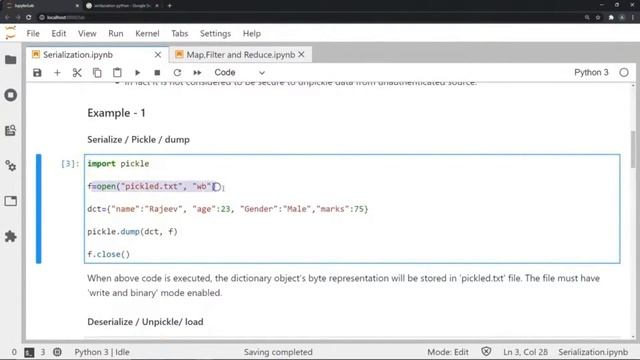This screenshot has width=640, height=360.
Task: Copy selected cell icon in toolbar
Action: [x=97, y=73]
